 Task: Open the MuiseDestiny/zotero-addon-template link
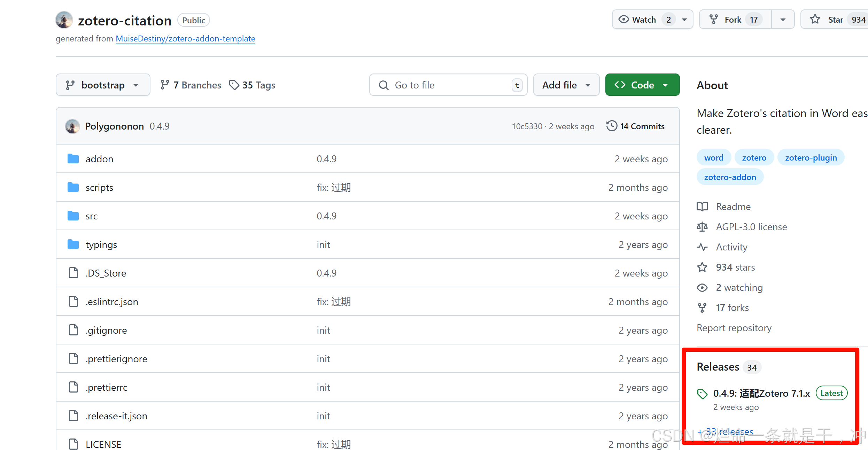click(x=185, y=39)
